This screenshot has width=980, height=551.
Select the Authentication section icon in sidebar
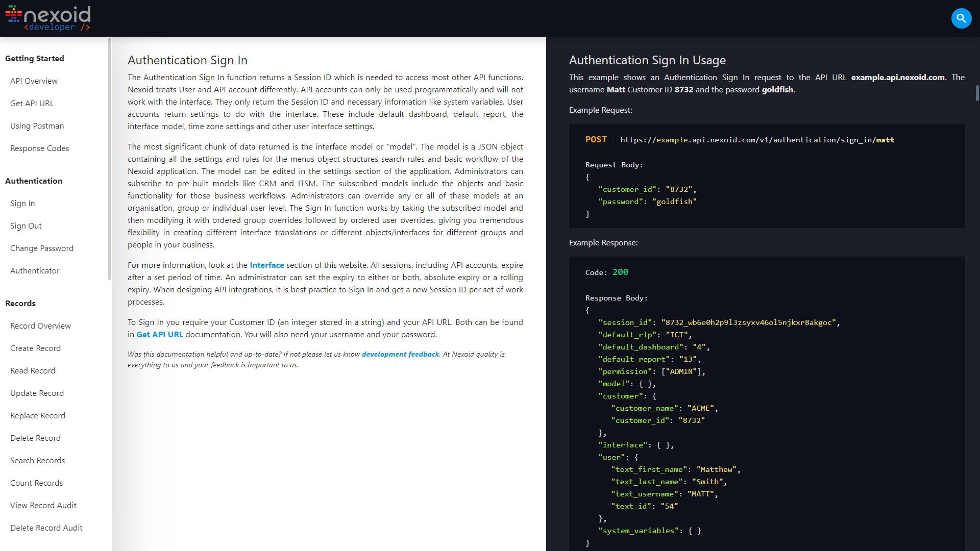click(33, 181)
